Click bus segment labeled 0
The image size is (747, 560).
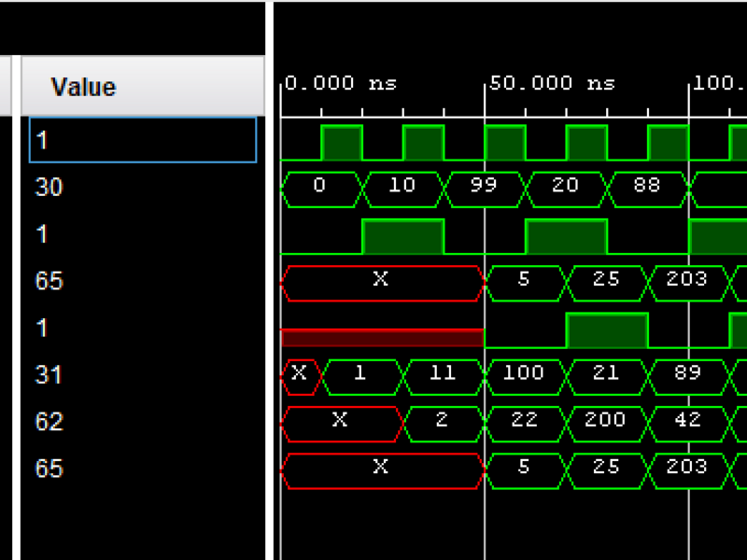coord(321,189)
